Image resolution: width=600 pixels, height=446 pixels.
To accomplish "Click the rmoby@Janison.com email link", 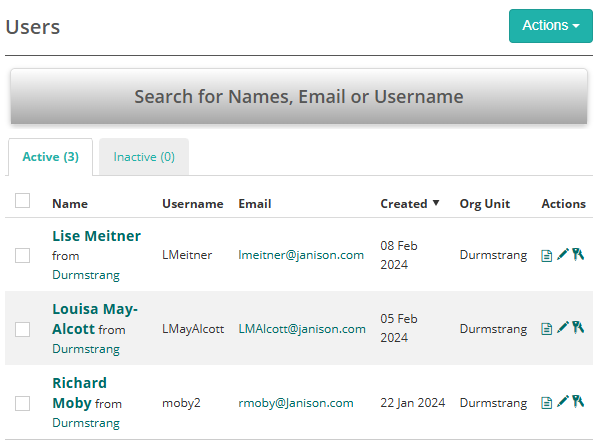I will (296, 403).
